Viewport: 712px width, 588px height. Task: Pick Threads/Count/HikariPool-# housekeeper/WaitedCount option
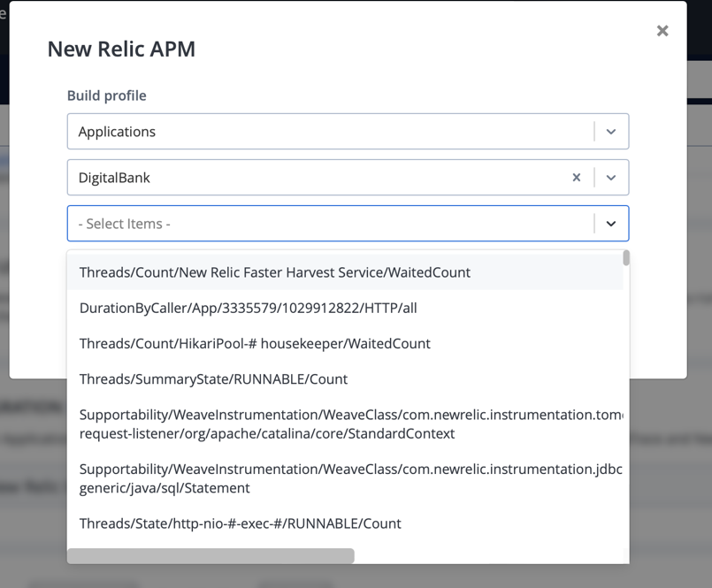point(345,343)
